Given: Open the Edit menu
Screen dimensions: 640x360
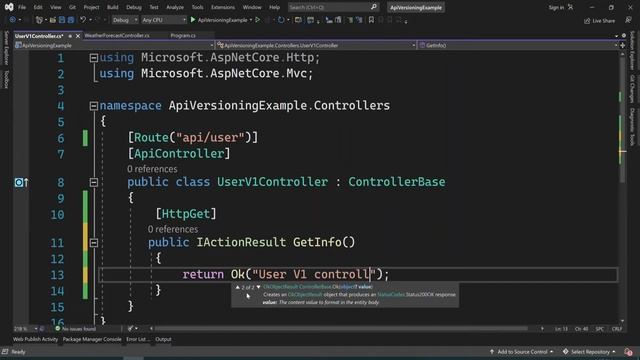Looking at the screenshot, I should [x=38, y=7].
